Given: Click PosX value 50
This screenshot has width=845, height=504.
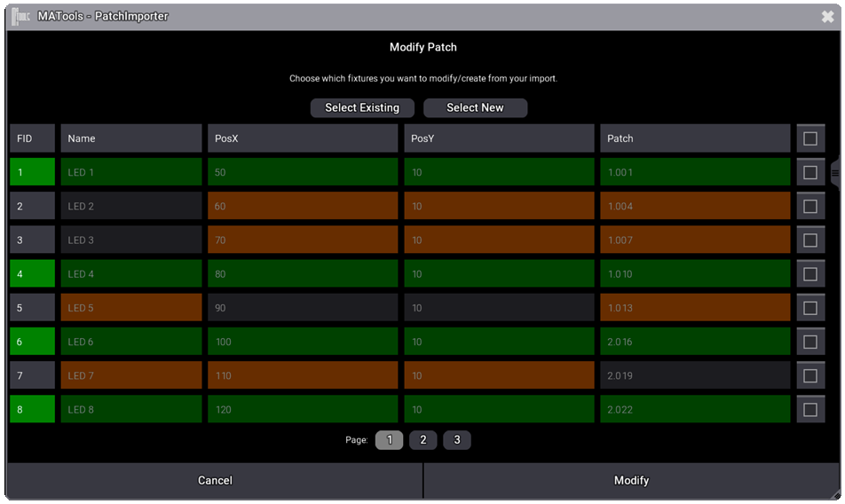Looking at the screenshot, I should (x=303, y=172).
